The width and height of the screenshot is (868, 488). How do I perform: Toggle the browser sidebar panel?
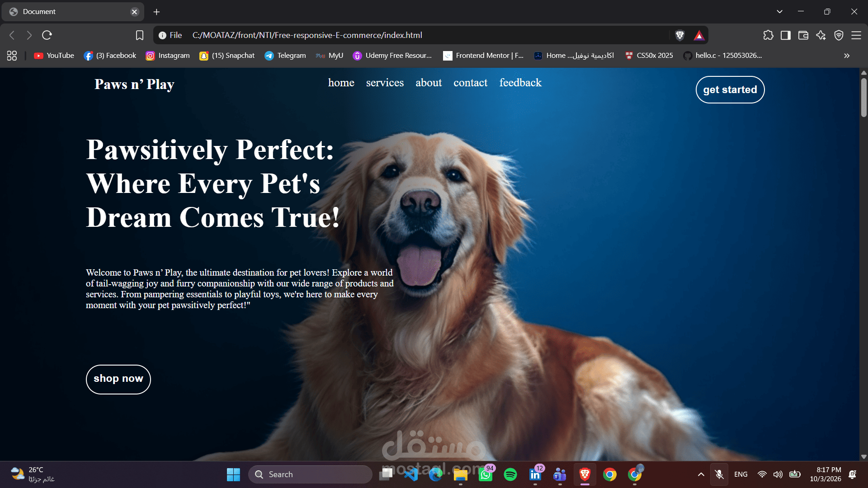[786, 35]
